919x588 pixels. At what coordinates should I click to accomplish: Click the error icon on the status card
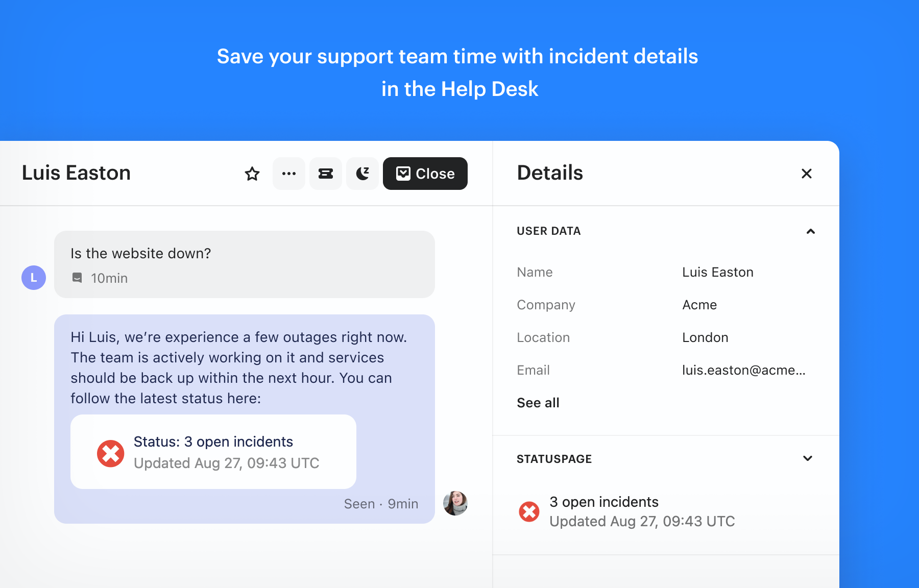click(110, 453)
